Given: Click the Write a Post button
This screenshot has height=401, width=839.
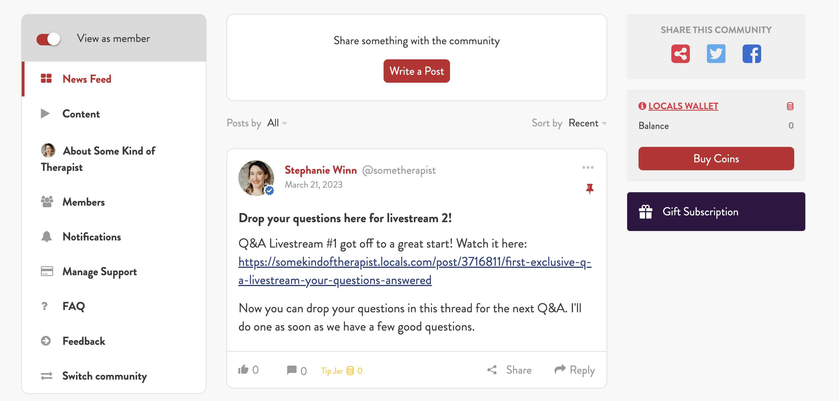Looking at the screenshot, I should (416, 71).
